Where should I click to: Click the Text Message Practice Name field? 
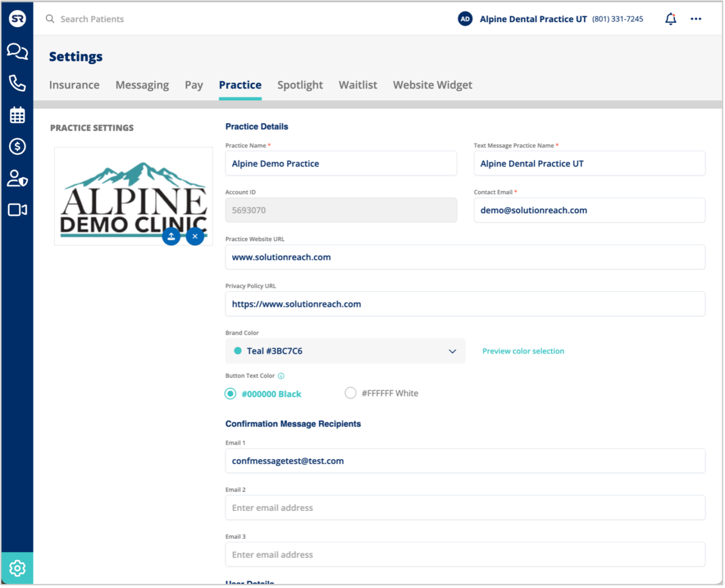pyautogui.click(x=590, y=163)
